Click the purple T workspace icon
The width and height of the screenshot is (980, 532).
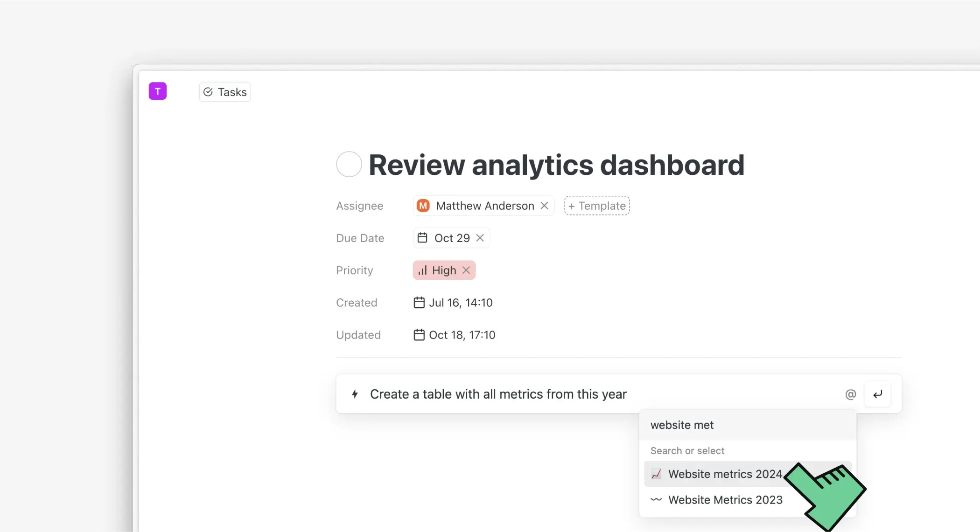[x=158, y=91]
